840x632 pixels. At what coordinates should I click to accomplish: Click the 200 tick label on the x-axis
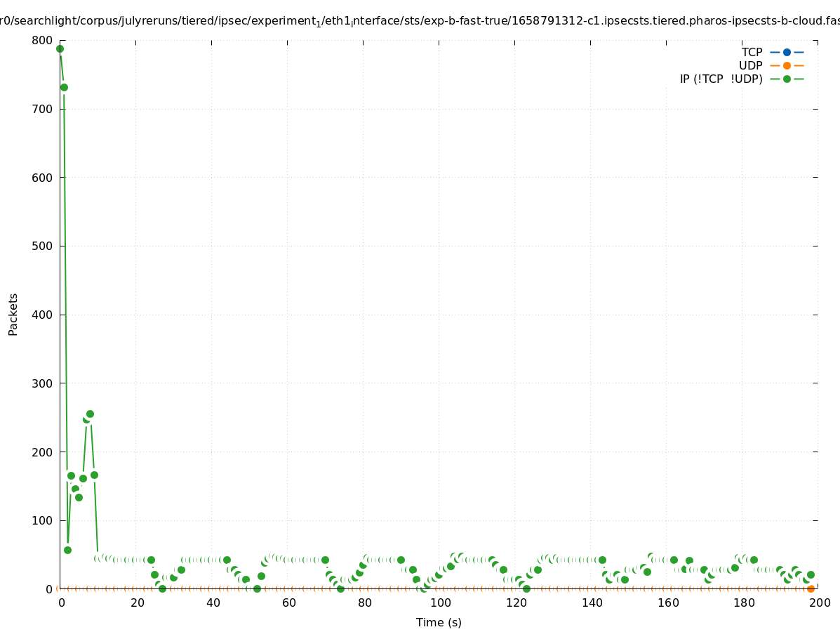[818, 603]
